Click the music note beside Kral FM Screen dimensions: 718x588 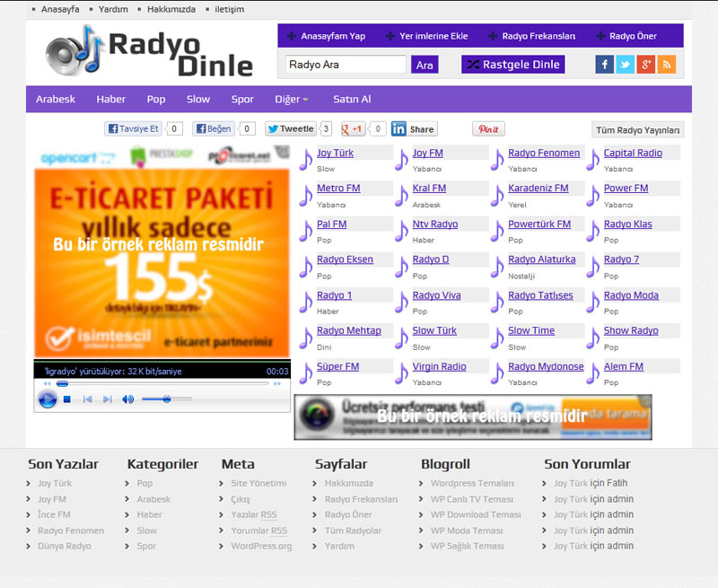401,196
